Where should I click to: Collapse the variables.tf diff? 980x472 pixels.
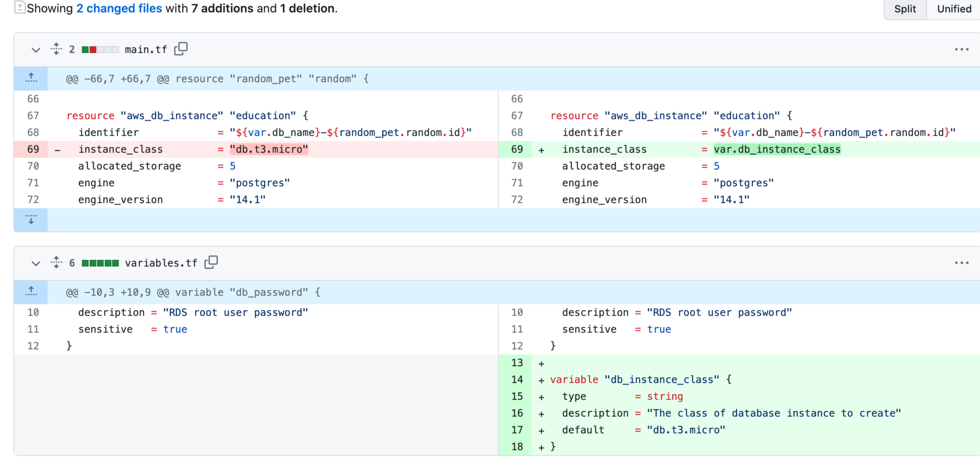pyautogui.click(x=35, y=263)
